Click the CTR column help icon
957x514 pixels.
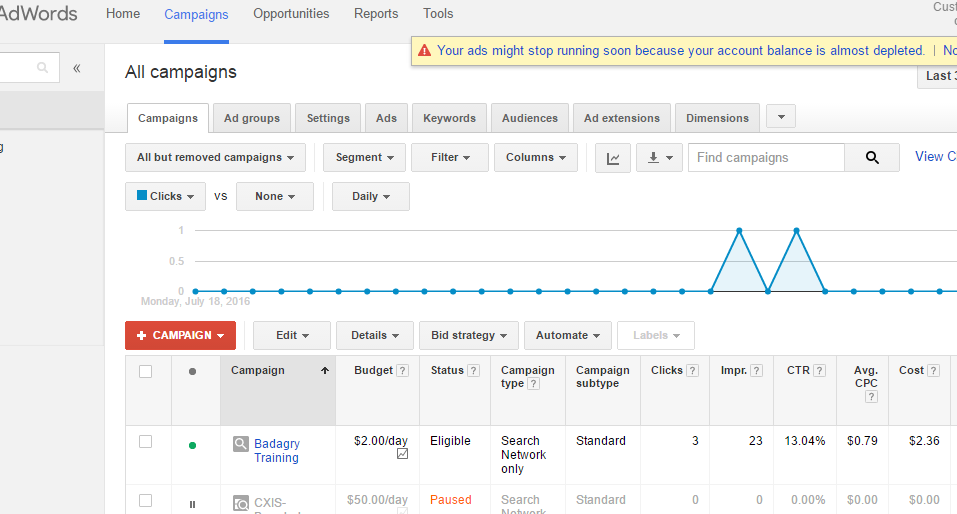pos(819,371)
